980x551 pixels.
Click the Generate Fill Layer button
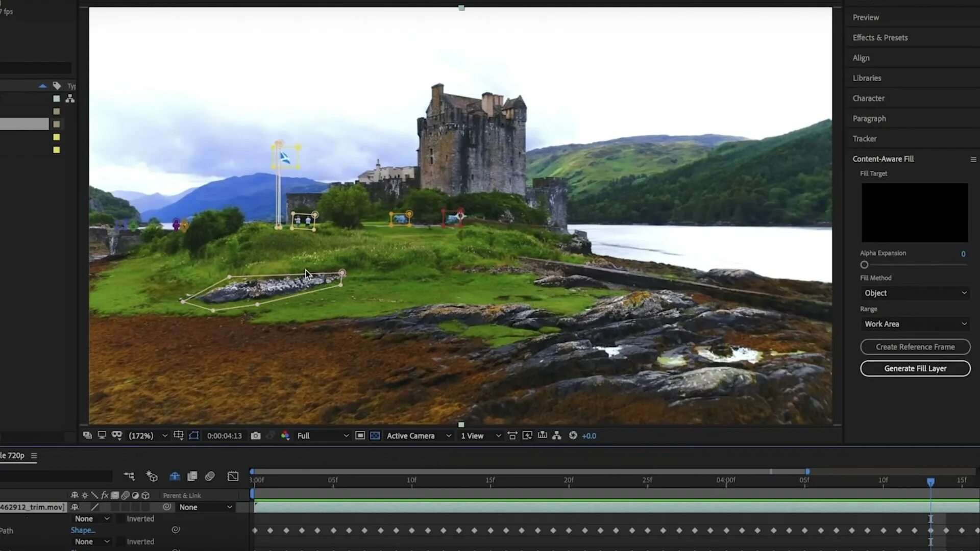[915, 368]
